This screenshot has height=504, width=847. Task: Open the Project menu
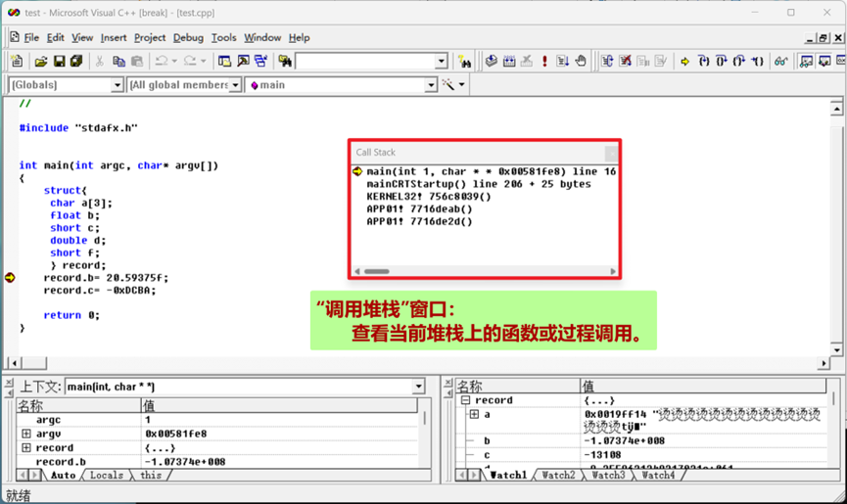150,38
